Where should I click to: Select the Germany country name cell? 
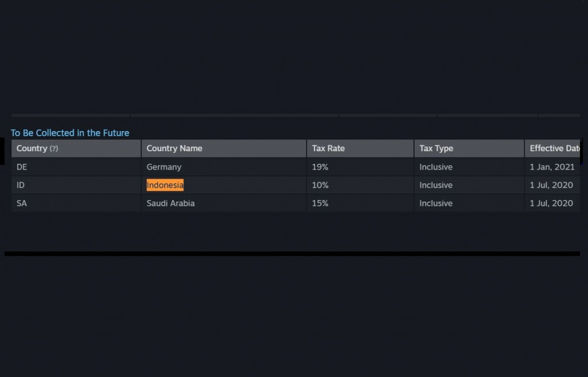[164, 167]
